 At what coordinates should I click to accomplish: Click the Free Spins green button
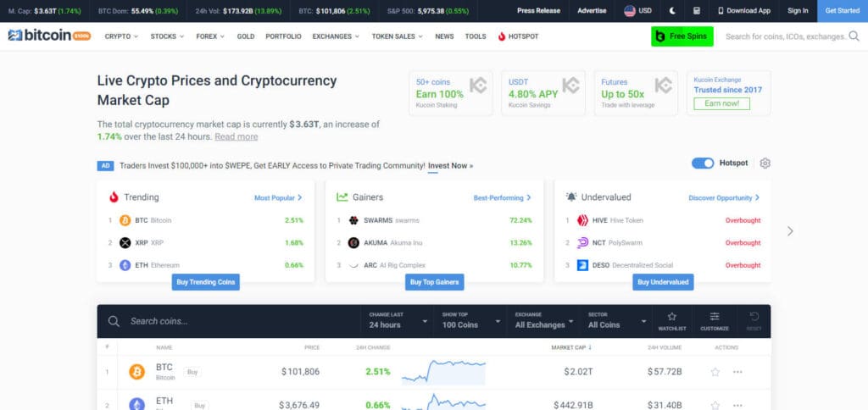682,36
